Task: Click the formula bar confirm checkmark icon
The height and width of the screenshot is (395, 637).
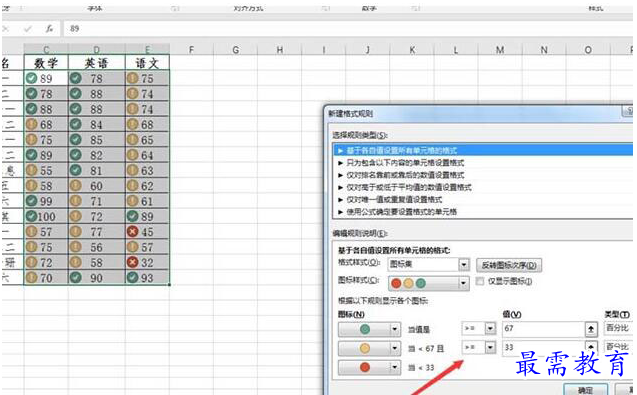Action: coord(28,28)
